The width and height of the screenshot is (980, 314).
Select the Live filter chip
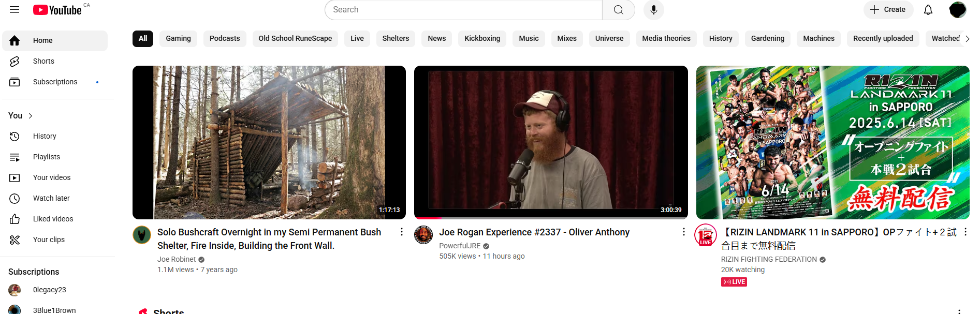[x=357, y=39]
